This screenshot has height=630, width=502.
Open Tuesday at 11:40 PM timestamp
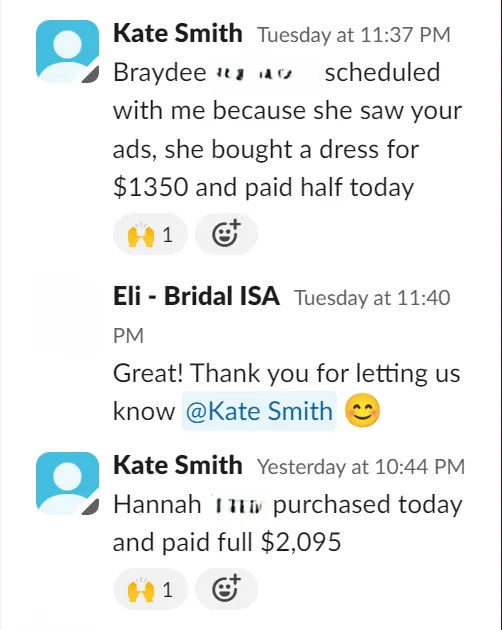tap(282, 317)
